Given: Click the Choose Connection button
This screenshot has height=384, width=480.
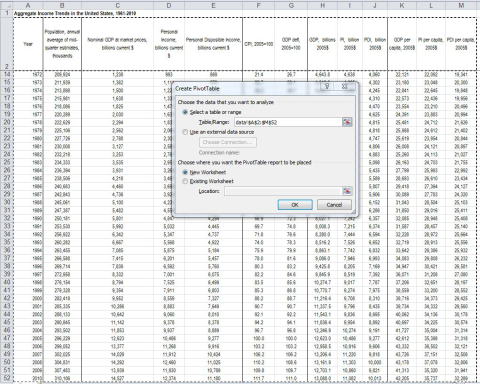Looking at the screenshot, I should coord(228,142).
